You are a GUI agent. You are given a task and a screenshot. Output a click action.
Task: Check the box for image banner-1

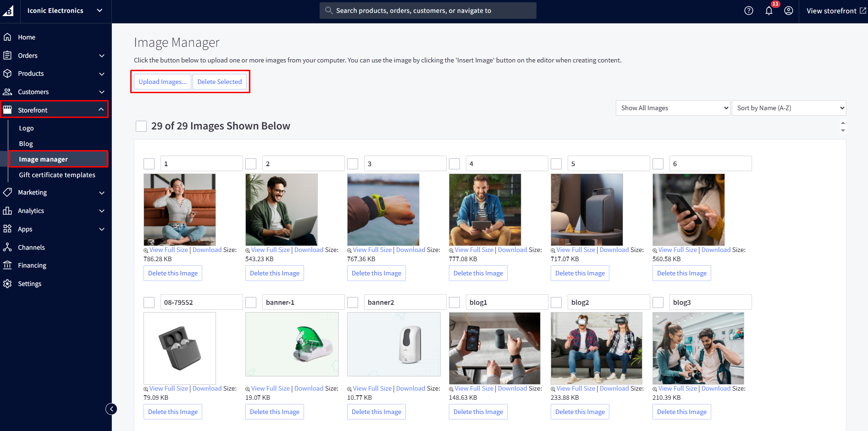pyautogui.click(x=251, y=302)
